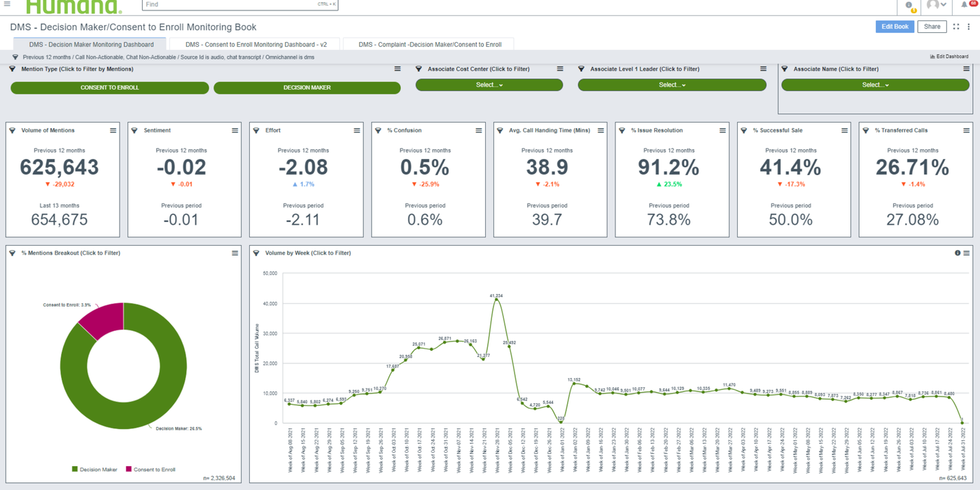
Task: Open % Successful Sale widget menu
Action: pos(844,130)
